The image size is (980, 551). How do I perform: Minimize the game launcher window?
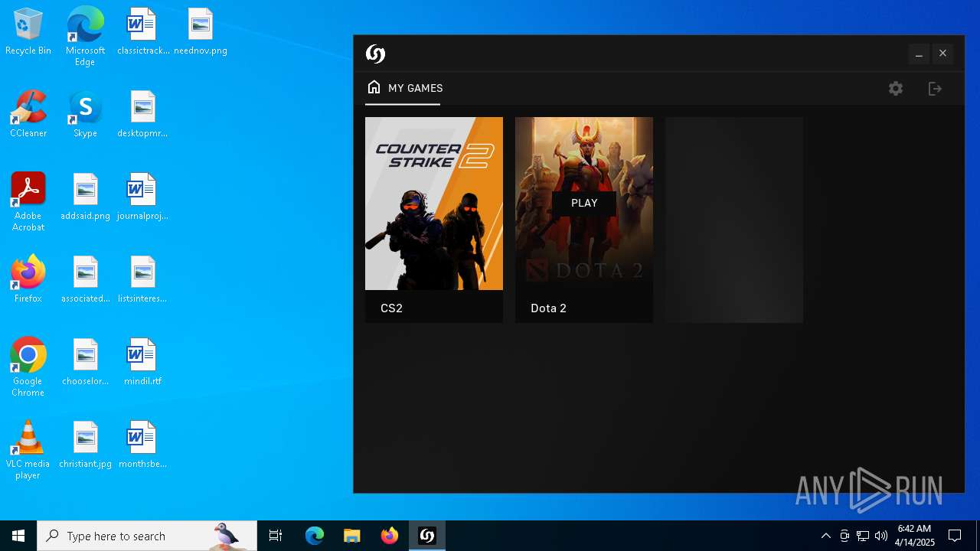point(919,54)
